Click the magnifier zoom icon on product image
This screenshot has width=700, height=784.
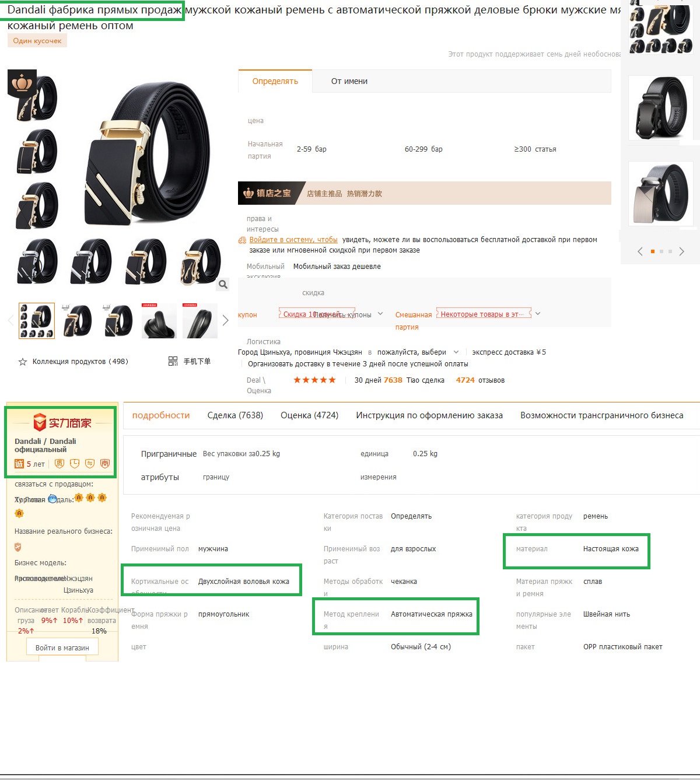tap(223, 284)
